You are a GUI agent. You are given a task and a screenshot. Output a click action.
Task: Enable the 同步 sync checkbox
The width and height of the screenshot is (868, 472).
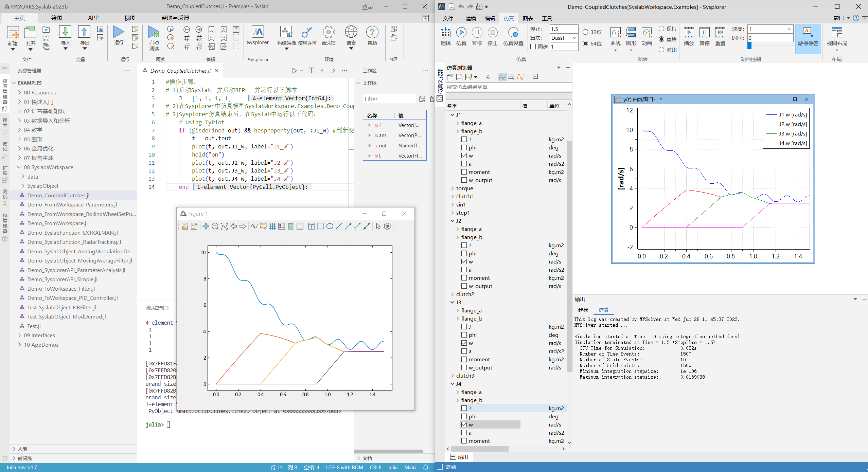pyautogui.click(x=533, y=47)
